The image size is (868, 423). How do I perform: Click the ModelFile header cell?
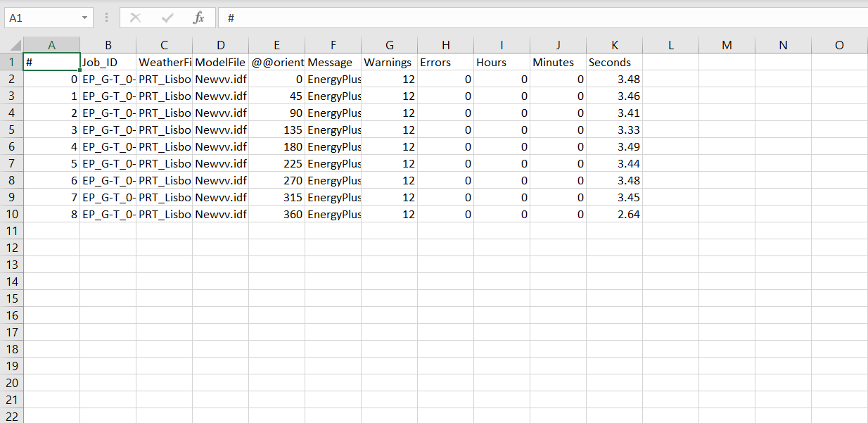point(220,62)
